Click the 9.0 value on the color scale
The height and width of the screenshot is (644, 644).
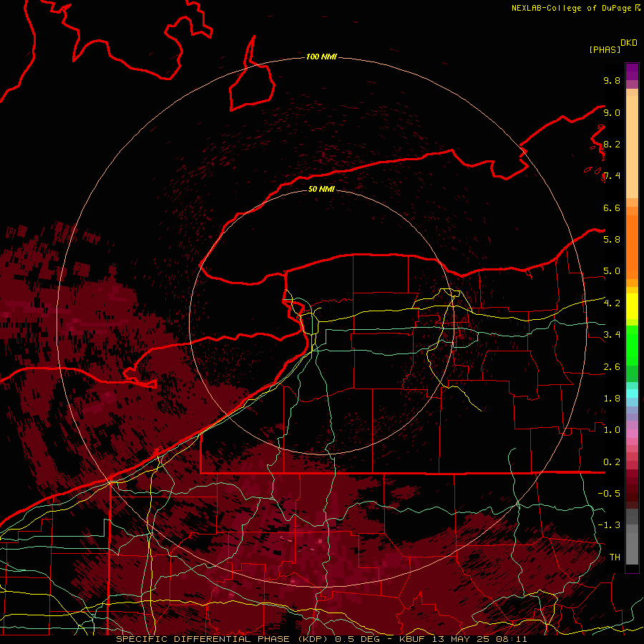click(x=612, y=112)
